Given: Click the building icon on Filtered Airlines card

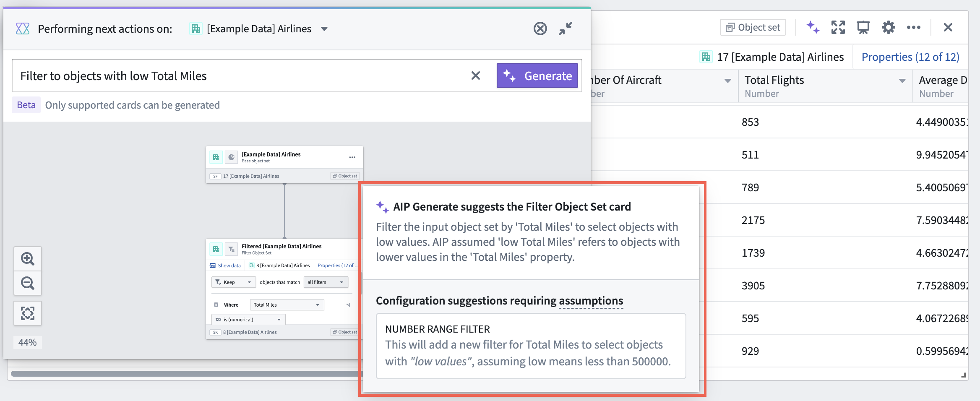Looking at the screenshot, I should click(216, 249).
